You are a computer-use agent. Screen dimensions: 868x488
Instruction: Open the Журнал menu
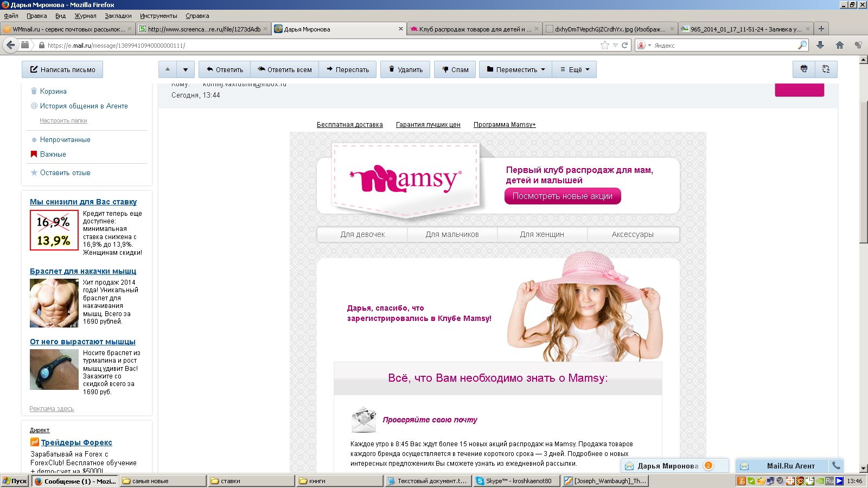tap(85, 16)
